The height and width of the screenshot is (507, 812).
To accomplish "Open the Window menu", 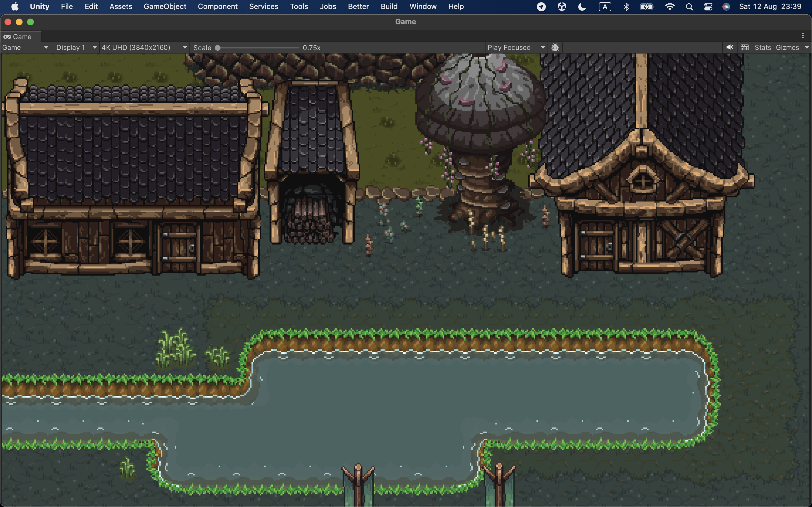I will point(423,6).
